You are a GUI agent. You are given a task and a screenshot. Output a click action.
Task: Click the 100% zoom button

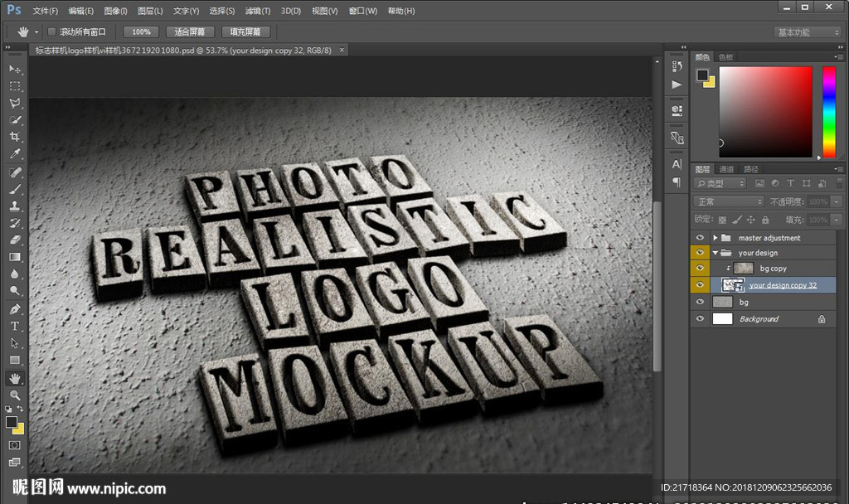141,31
